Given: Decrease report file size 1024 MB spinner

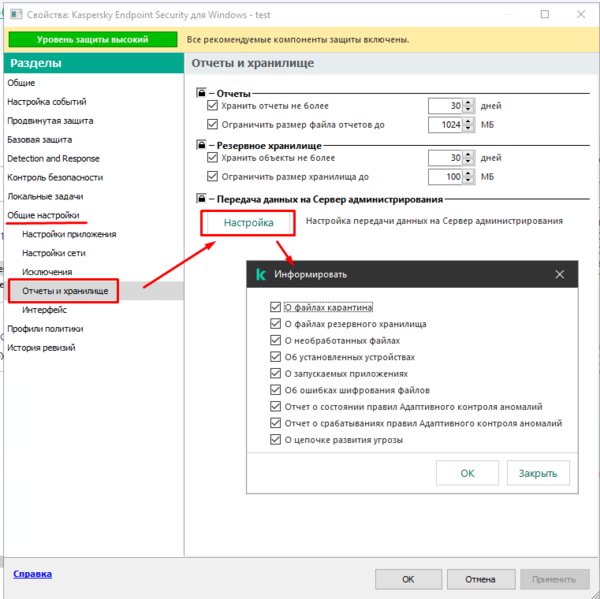Looking at the screenshot, I should [468, 129].
